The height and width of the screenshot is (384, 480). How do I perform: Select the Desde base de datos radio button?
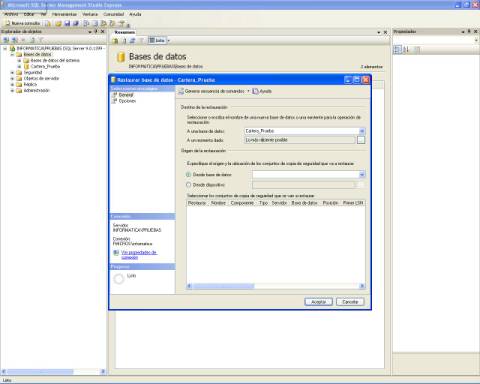tap(188, 174)
